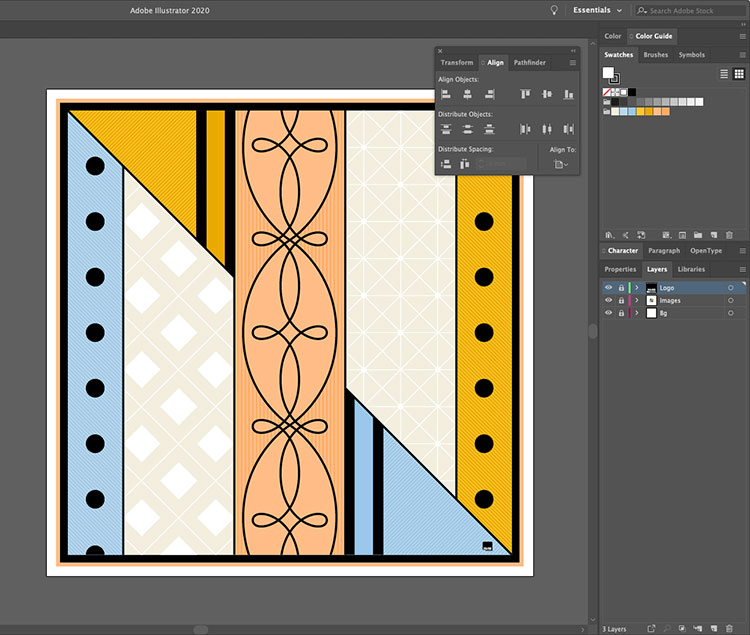Click Create New Sublayer icon
Screen dimensions: 750x635
(x=698, y=628)
